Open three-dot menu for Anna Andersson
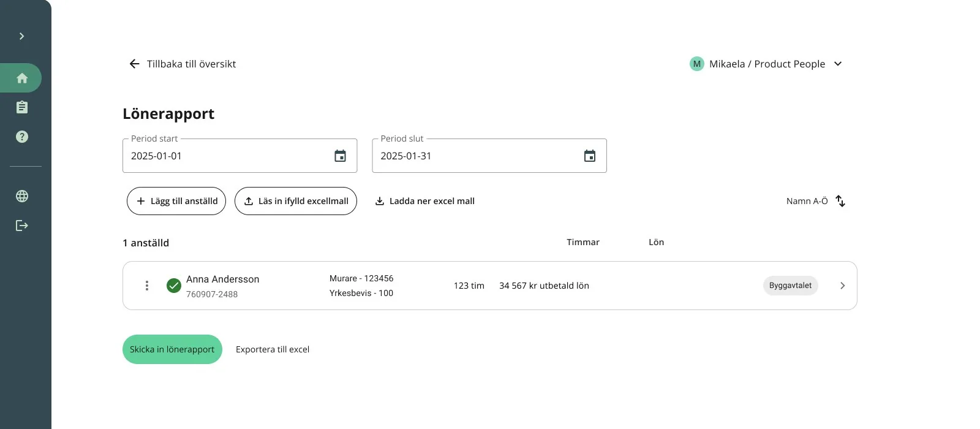This screenshot has height=429, width=980. click(x=147, y=286)
